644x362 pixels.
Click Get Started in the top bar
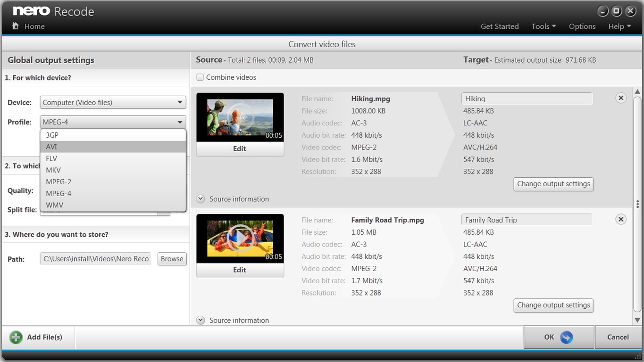tap(500, 26)
